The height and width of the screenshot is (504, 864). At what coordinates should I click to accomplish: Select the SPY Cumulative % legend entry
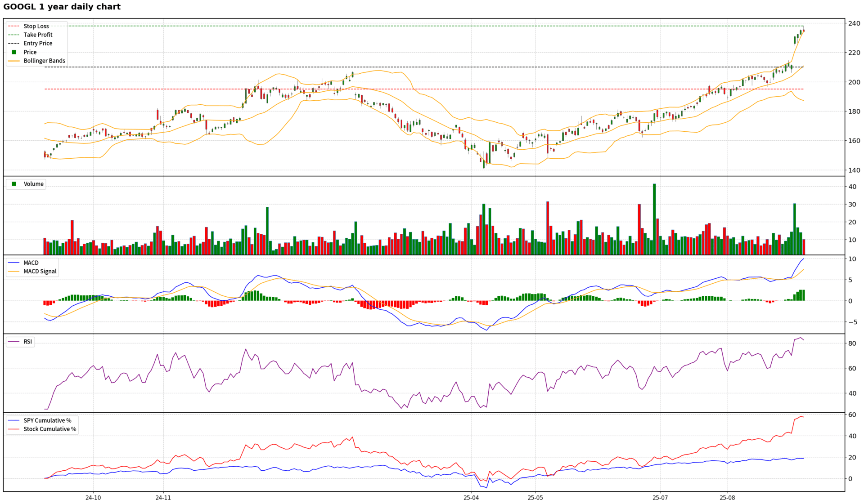[47, 420]
